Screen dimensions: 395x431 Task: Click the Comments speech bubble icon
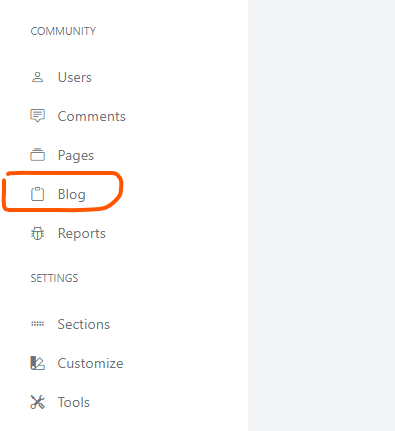37,116
